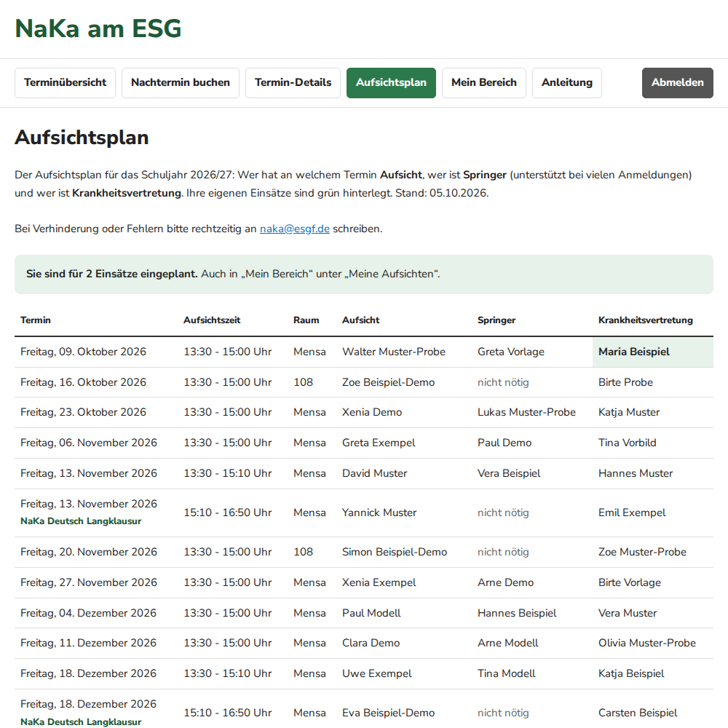Click the NaKa am ESG site title

pyautogui.click(x=98, y=28)
